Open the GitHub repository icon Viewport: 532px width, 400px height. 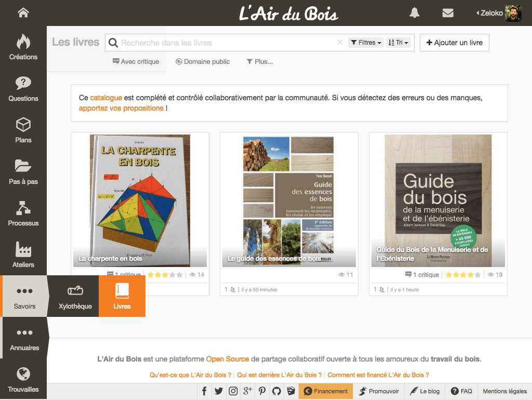pyautogui.click(x=276, y=391)
